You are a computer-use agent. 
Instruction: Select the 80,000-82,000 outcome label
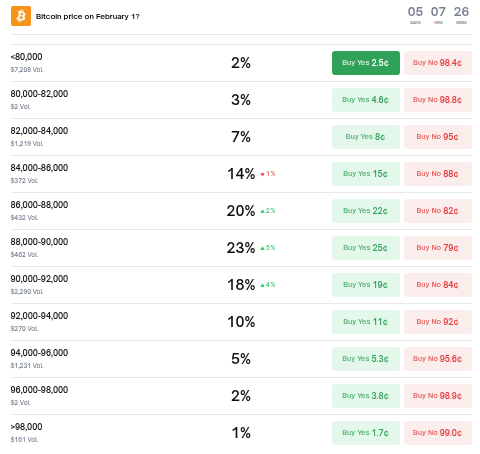pos(39,94)
